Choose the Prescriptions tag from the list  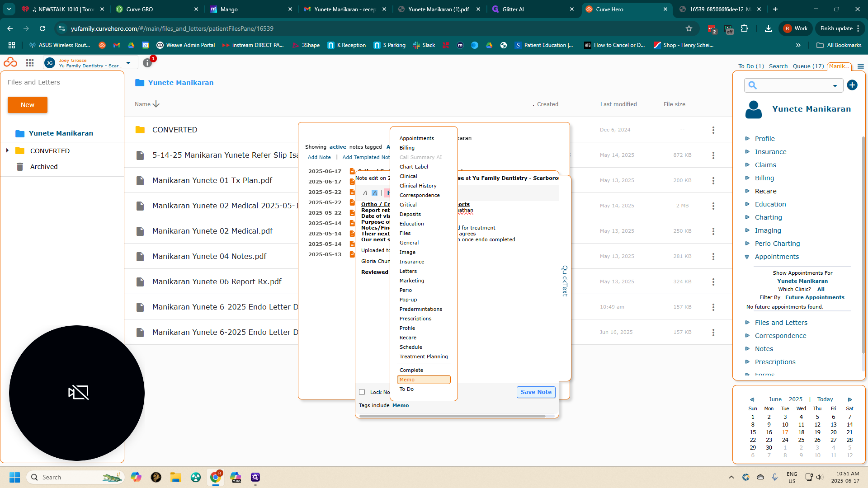pyautogui.click(x=415, y=319)
